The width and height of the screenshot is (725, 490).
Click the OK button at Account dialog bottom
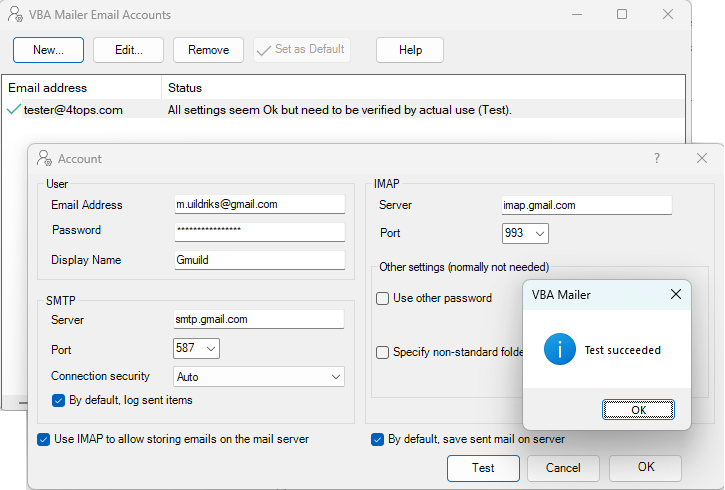[645, 468]
